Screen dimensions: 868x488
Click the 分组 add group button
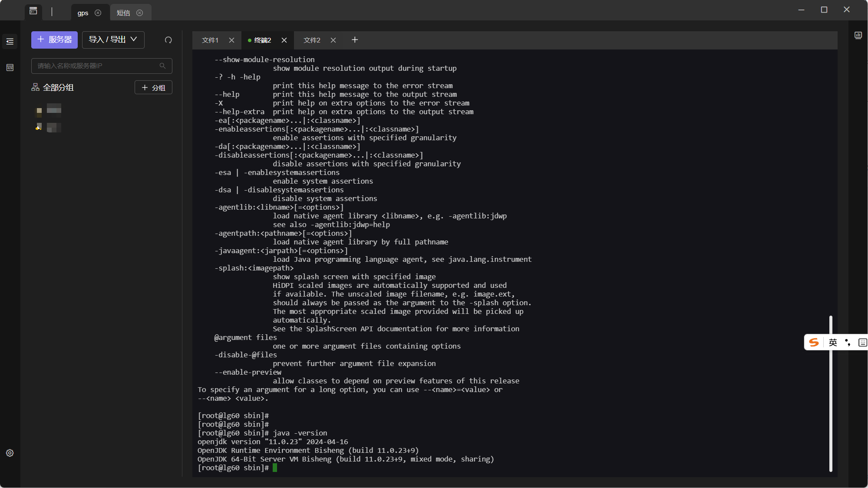pyautogui.click(x=153, y=88)
